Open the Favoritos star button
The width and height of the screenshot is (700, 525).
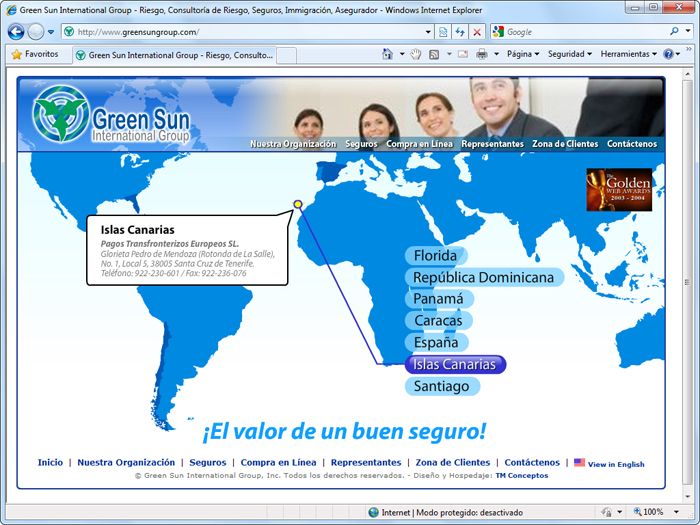pyautogui.click(x=35, y=54)
